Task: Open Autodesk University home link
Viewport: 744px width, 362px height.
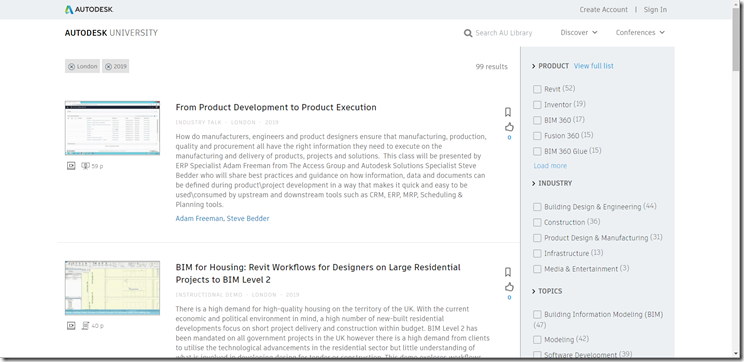Action: point(111,33)
